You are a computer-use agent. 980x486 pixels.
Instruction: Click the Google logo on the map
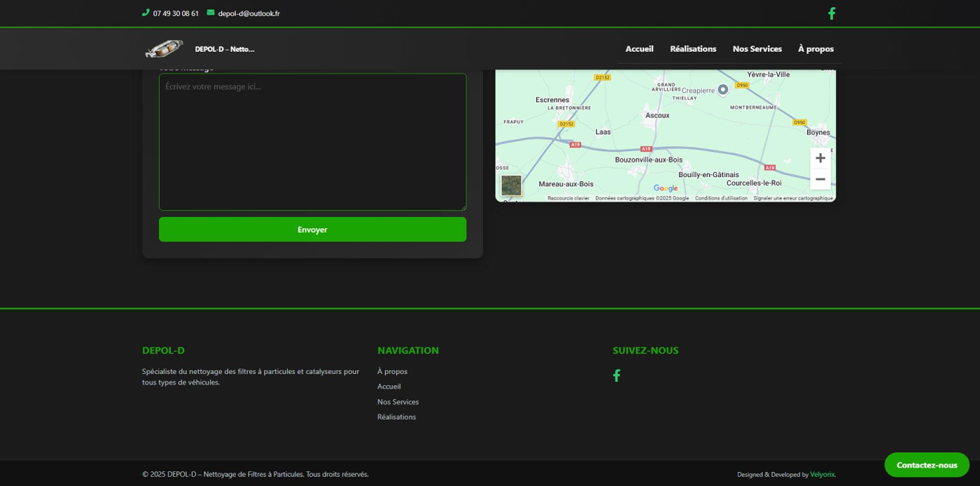click(665, 188)
